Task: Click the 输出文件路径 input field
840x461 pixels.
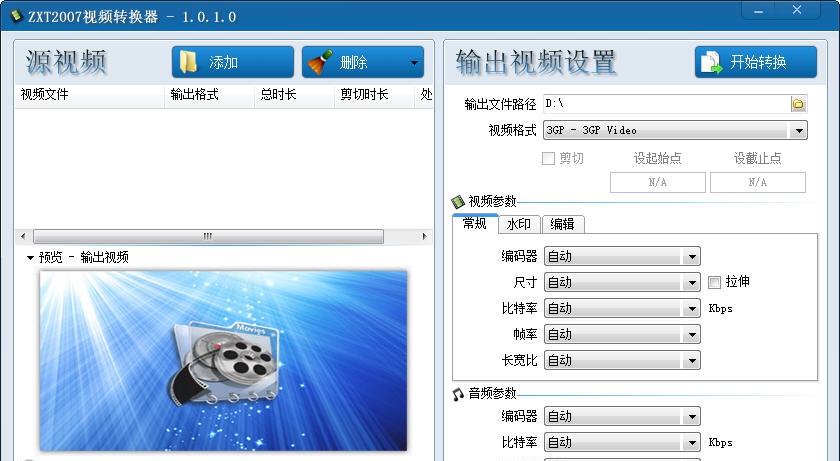Action: coord(666,104)
